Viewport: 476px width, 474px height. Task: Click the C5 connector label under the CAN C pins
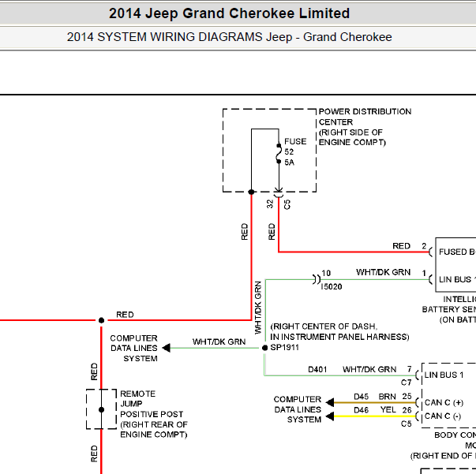pyautogui.click(x=407, y=424)
